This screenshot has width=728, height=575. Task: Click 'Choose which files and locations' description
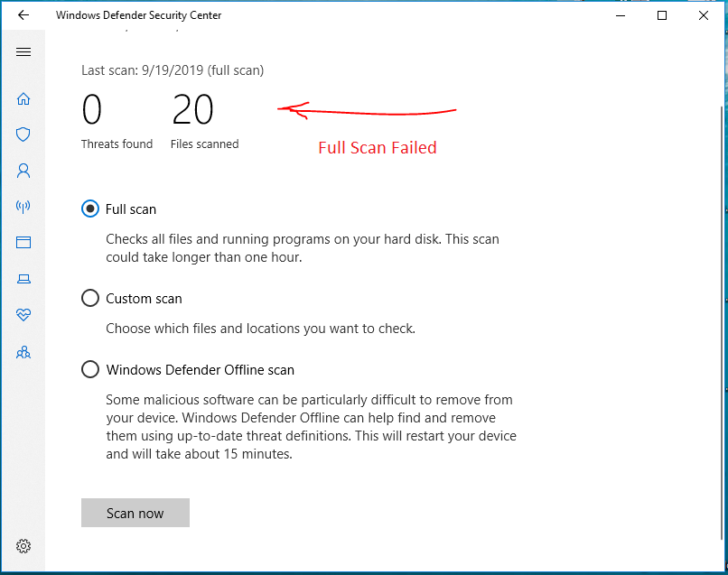[260, 329]
